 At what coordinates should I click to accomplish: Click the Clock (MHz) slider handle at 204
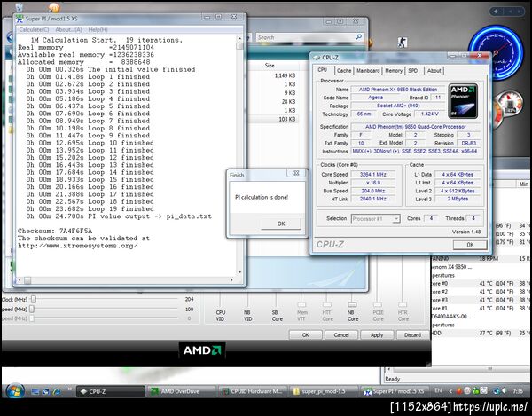point(34,299)
